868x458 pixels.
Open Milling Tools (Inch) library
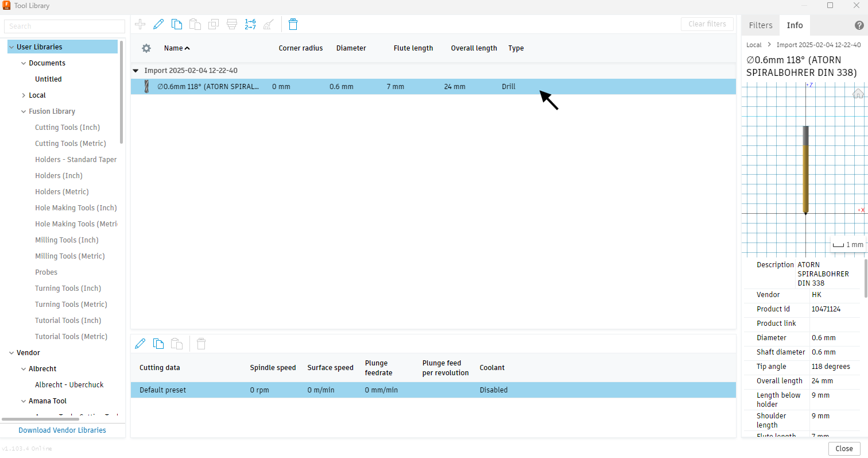coord(67,240)
